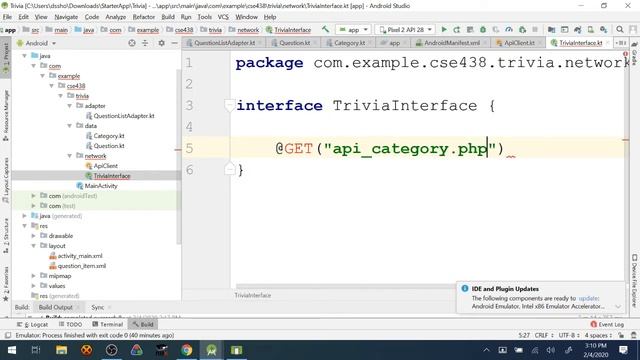Switch to the AndroidManifest.xml tab
640x360 pixels.
[x=451, y=42]
